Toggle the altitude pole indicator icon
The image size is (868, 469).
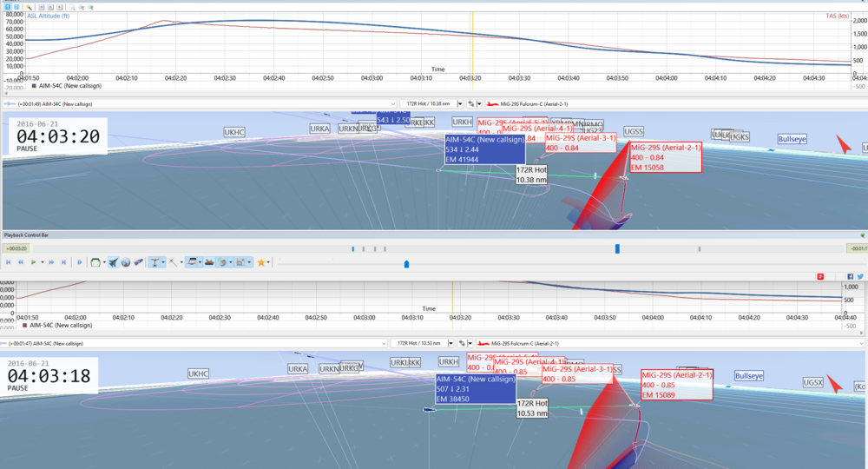tap(155, 262)
